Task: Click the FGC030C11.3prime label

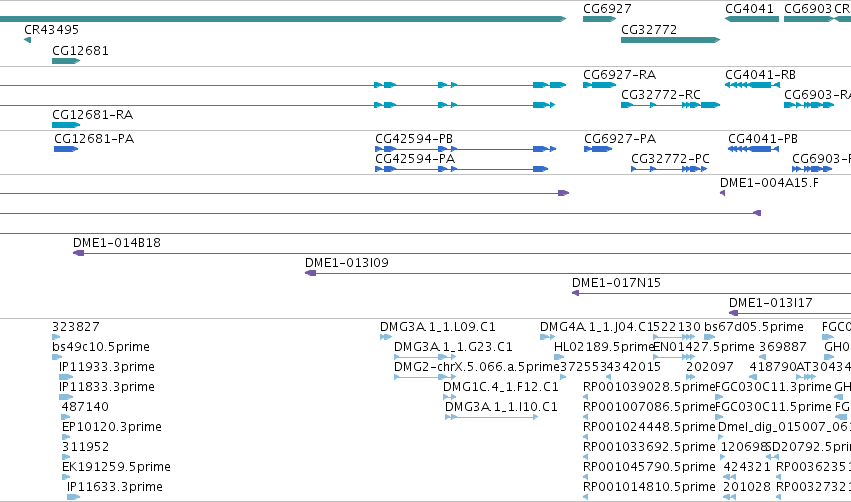Action: coord(773,387)
